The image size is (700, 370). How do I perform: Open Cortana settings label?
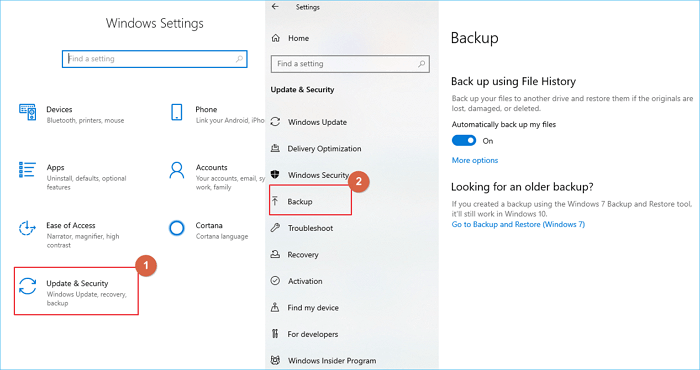(208, 225)
